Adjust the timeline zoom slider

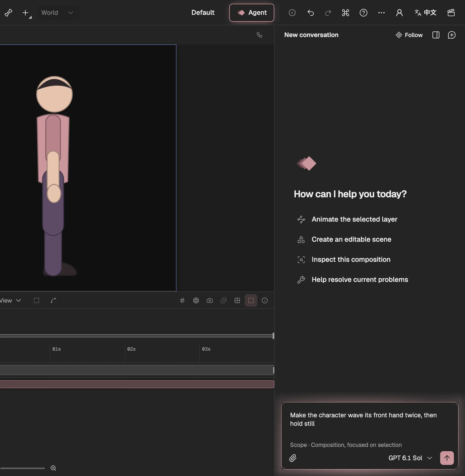click(22, 468)
